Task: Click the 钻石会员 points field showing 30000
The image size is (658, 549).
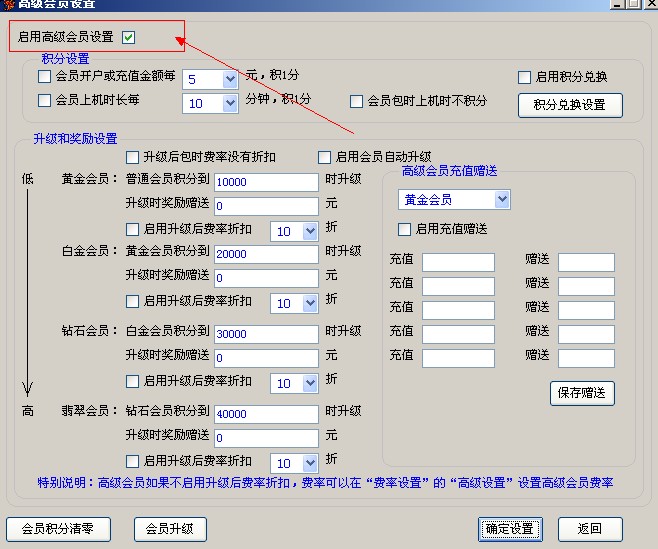Action: coord(265,334)
